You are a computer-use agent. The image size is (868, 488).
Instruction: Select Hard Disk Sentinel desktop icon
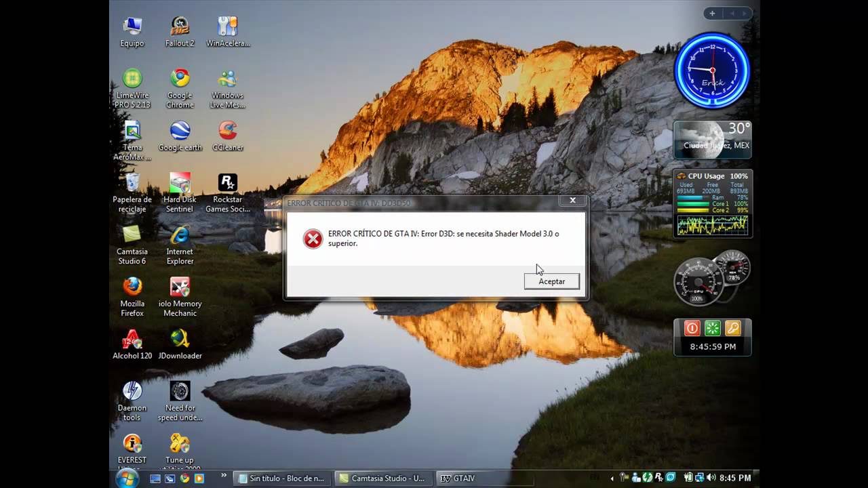click(x=180, y=193)
